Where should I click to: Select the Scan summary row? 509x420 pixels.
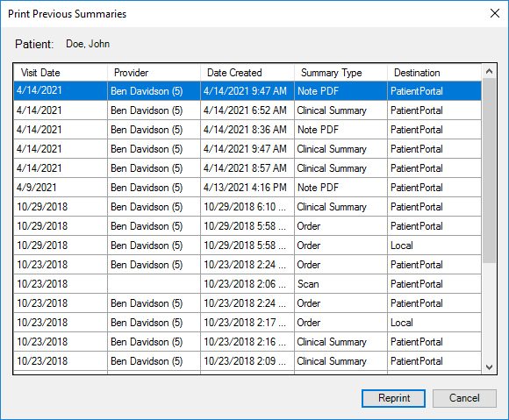pos(247,284)
